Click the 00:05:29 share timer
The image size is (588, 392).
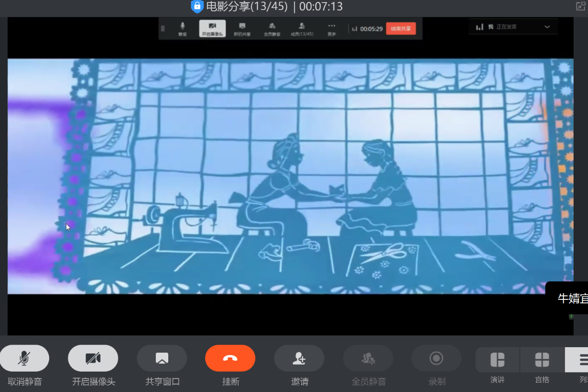coord(371,29)
